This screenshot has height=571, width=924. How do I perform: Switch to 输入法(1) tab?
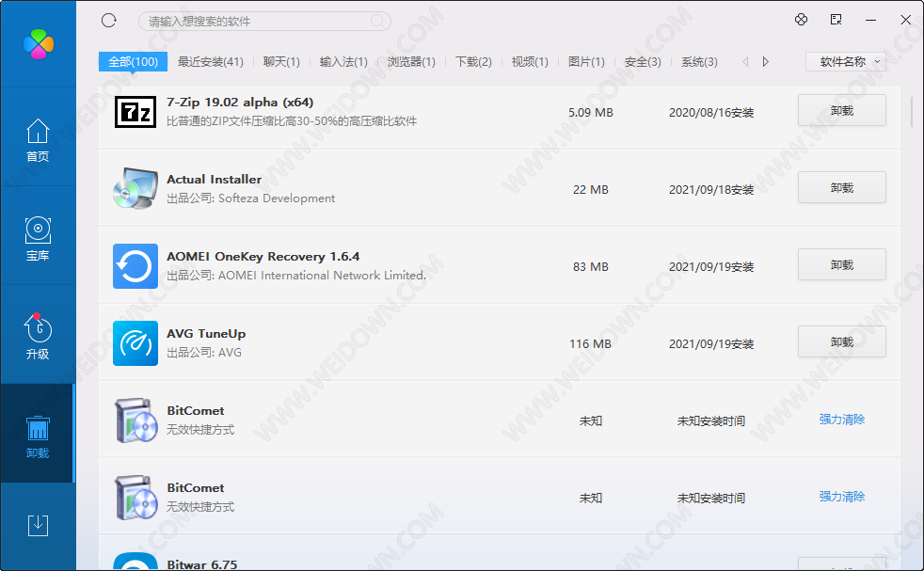pos(343,62)
